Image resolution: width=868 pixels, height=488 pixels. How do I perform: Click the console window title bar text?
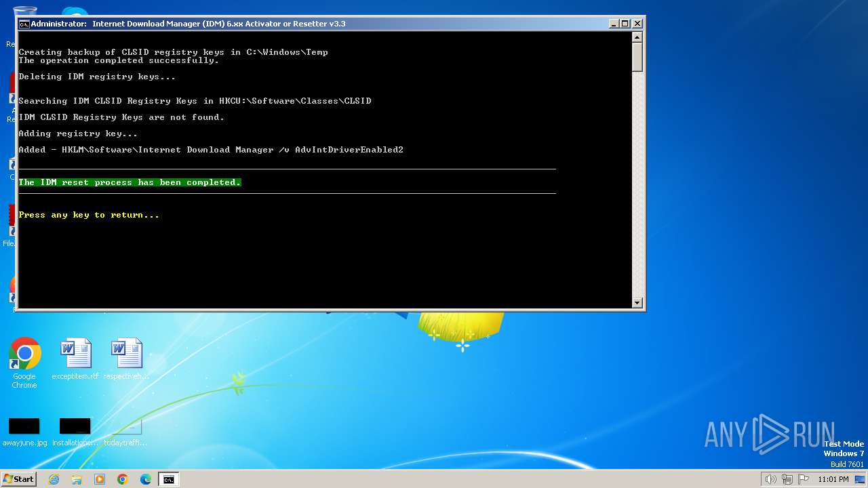189,24
